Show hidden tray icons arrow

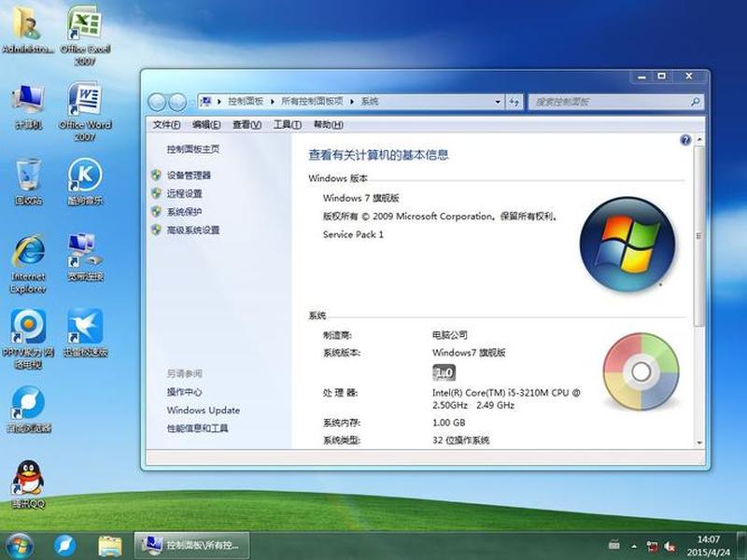(x=634, y=546)
